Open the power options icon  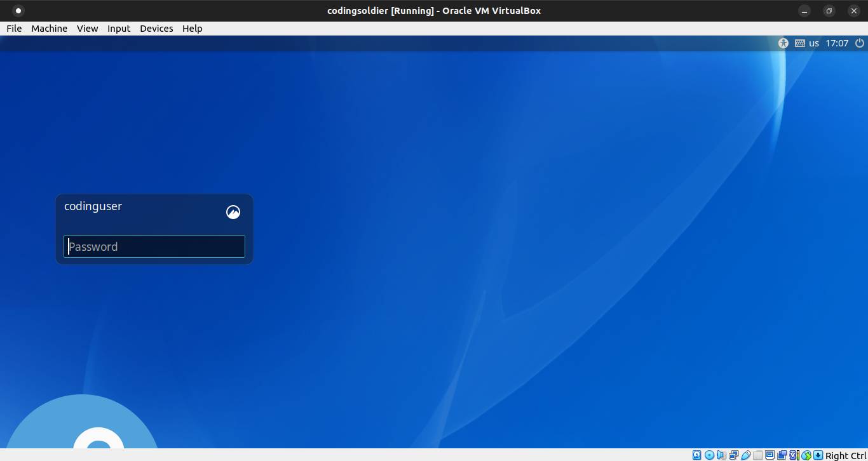tap(860, 43)
